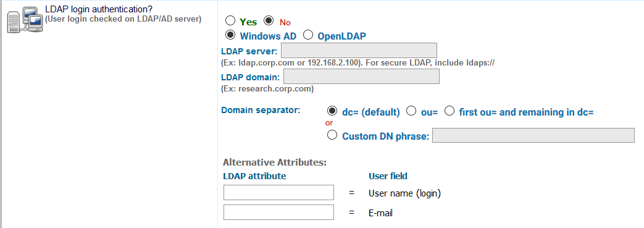Click LDAP attribute field for E-mail

pyautogui.click(x=278, y=213)
